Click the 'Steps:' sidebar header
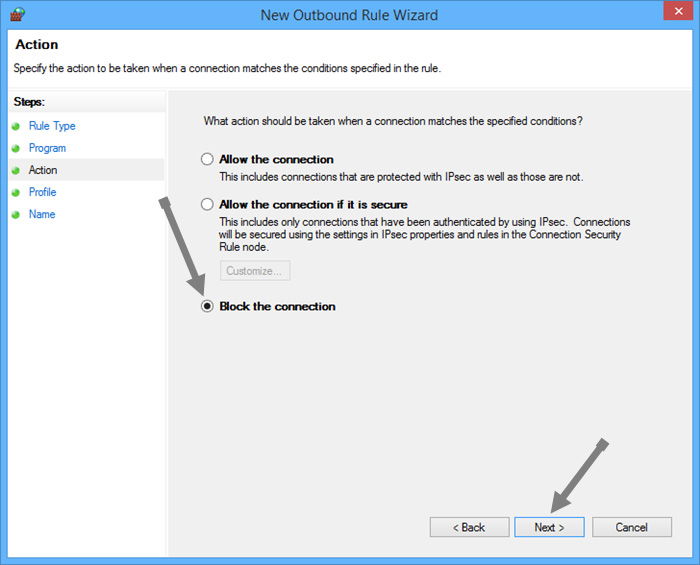700x565 pixels. pyautogui.click(x=29, y=102)
